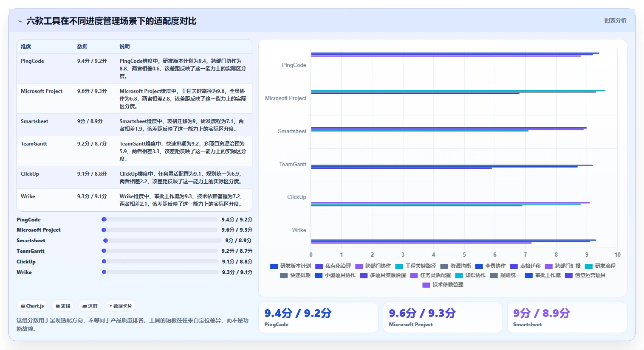Image resolution: width=644 pixels, height=350 pixels.
Task: Click the Wrike progress bar
Action: coord(160,272)
